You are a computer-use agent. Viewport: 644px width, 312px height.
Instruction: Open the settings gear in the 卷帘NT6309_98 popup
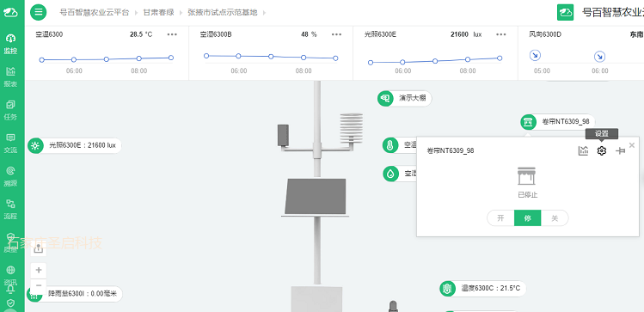pyautogui.click(x=601, y=150)
